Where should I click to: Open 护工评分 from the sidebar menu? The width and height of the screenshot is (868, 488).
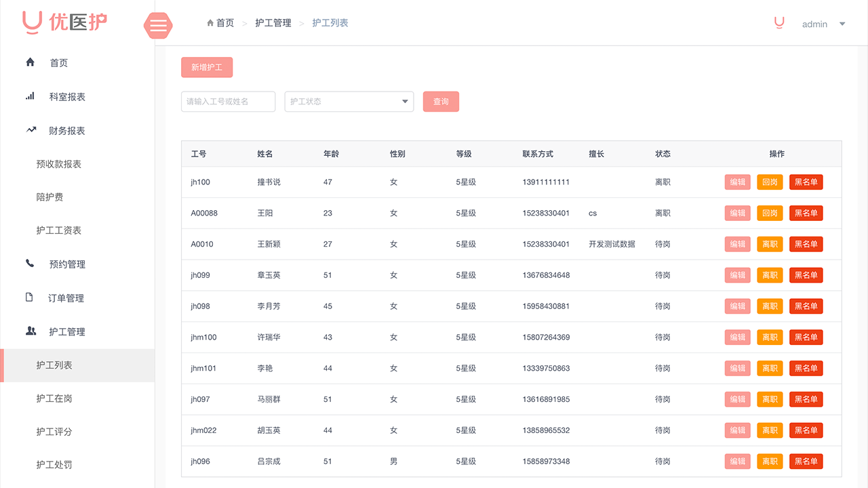[54, 431]
